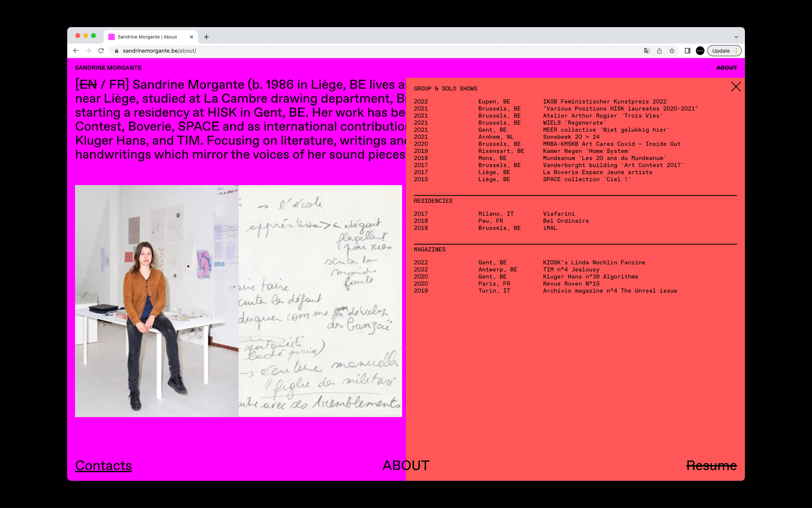The image size is (812, 508).
Task: Click the Update browser button
Action: (x=721, y=51)
